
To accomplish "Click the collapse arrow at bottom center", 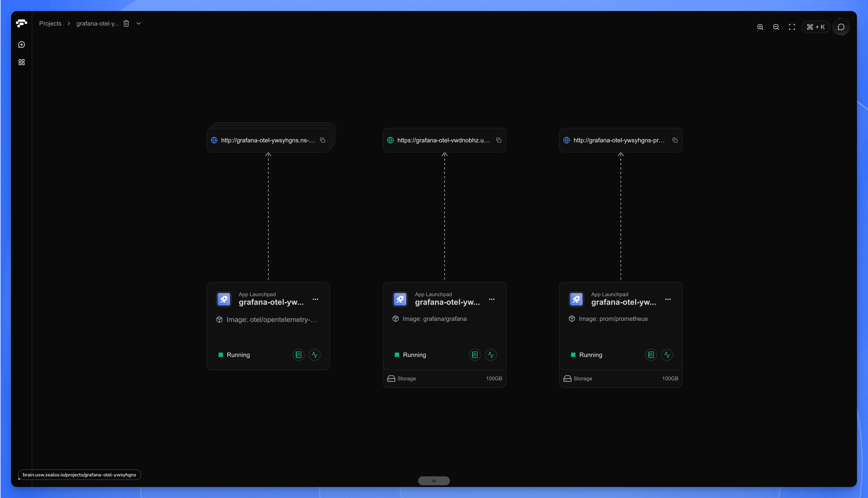I will (x=434, y=481).
